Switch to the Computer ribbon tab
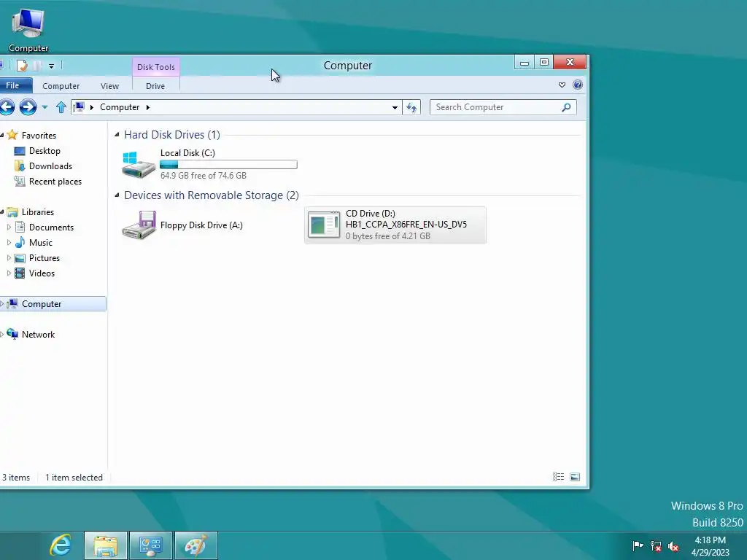This screenshot has height=560, width=747. [61, 86]
